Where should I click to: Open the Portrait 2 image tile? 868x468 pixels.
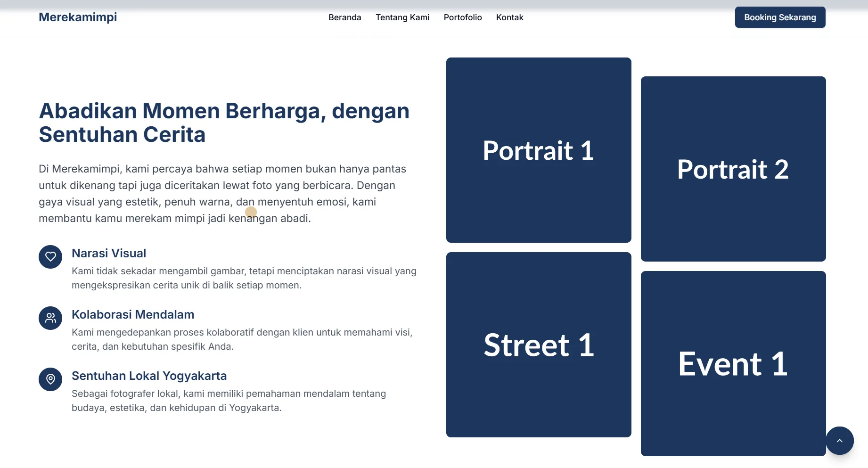[x=733, y=169]
